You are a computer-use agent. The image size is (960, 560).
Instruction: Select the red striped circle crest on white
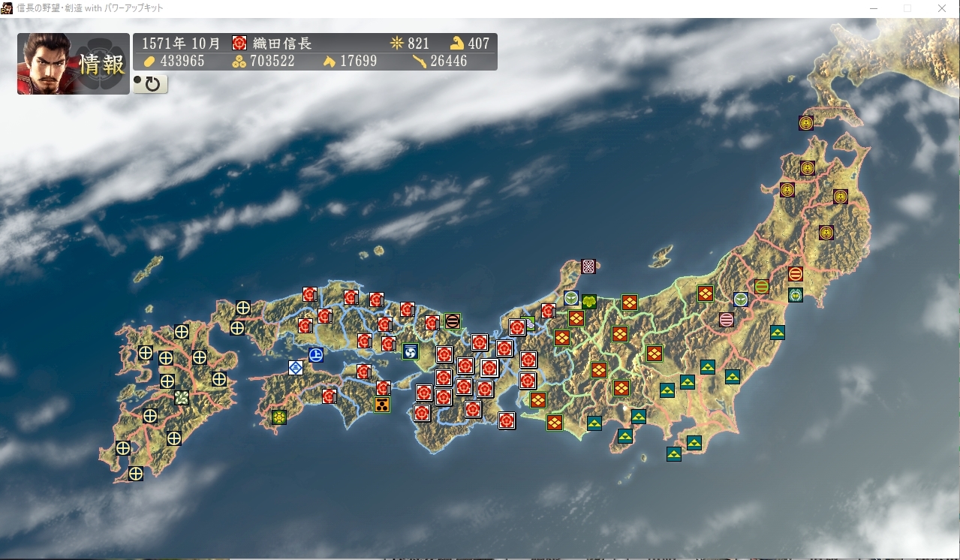pyautogui.click(x=796, y=274)
